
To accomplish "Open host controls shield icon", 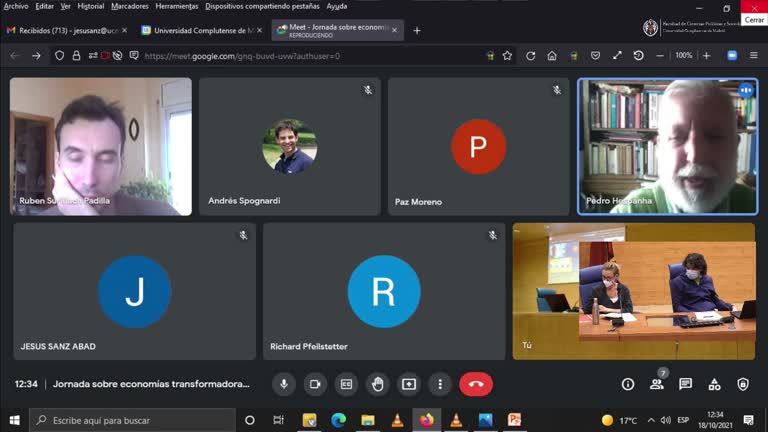I will pyautogui.click(x=743, y=384).
